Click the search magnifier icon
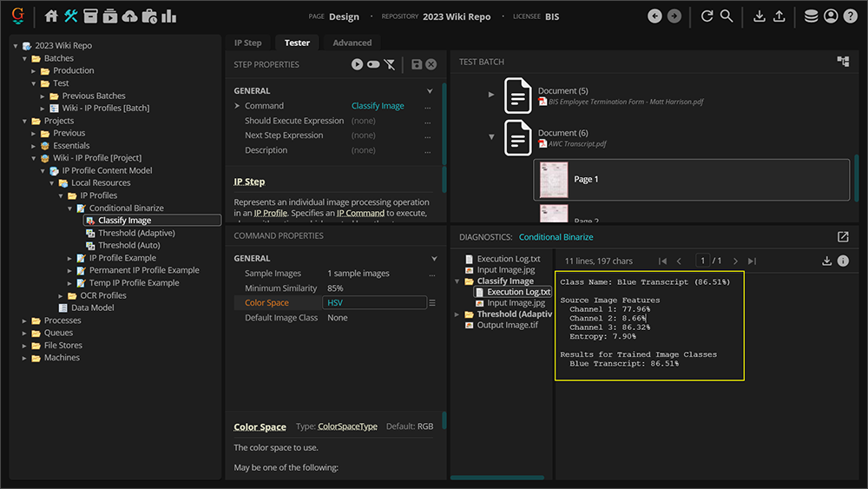This screenshot has width=868, height=489. tap(727, 16)
